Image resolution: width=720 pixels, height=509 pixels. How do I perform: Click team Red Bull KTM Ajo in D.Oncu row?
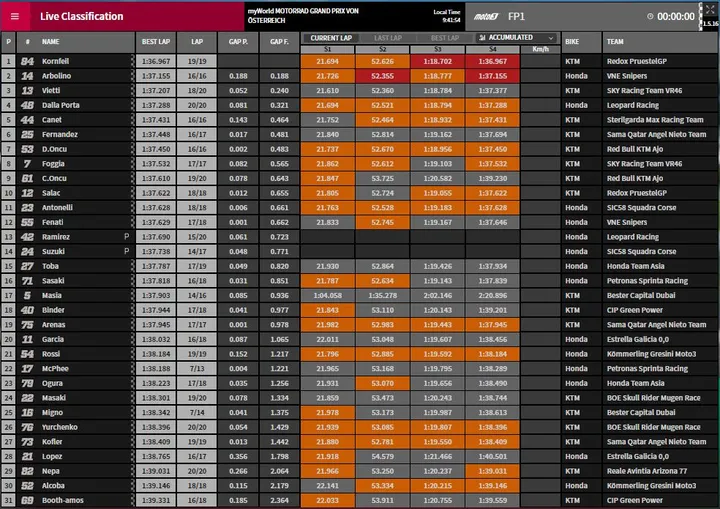coord(635,149)
